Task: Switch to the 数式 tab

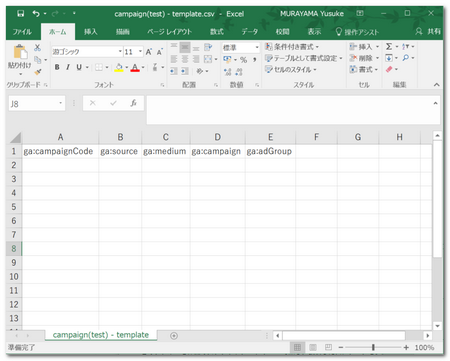Action: (217, 32)
